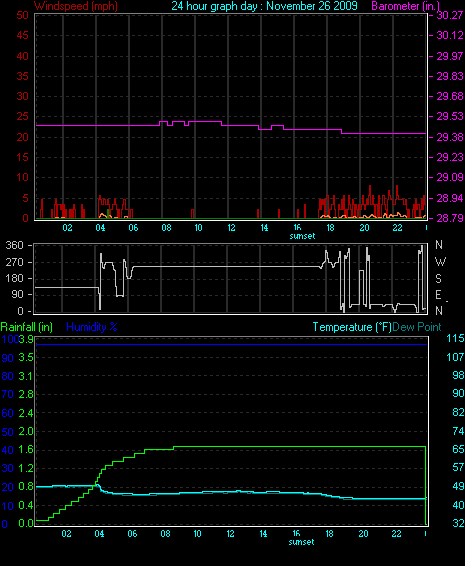Click the Barometer (in.) axis title
Image resolution: width=465 pixels, height=566 pixels.
(x=406, y=6)
